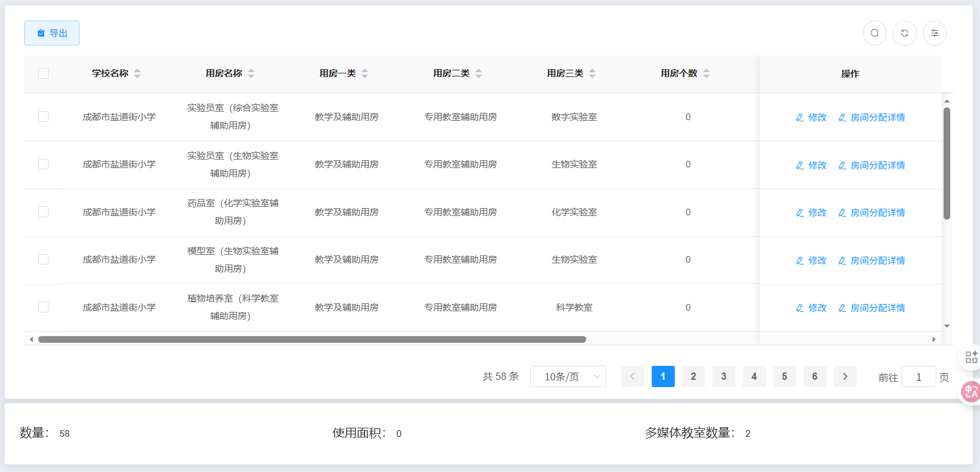The height and width of the screenshot is (472, 980).
Task: Click the floating grid-plus widget icon
Action: (x=971, y=357)
